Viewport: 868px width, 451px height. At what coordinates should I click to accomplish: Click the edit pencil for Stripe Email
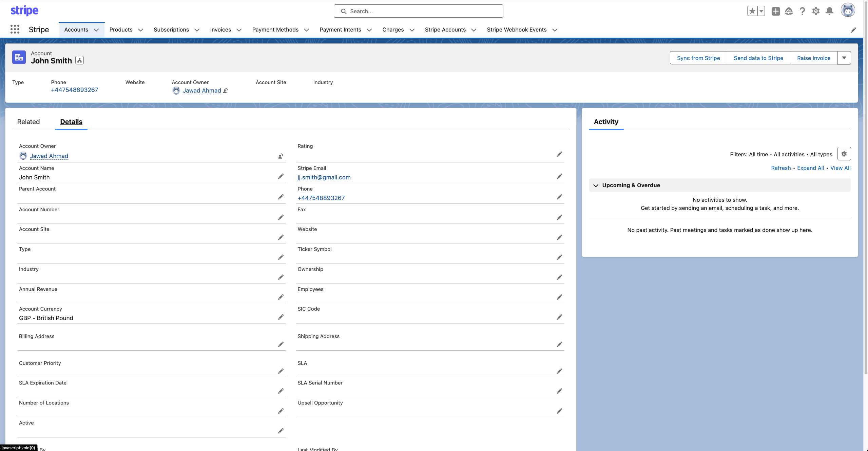[559, 176]
